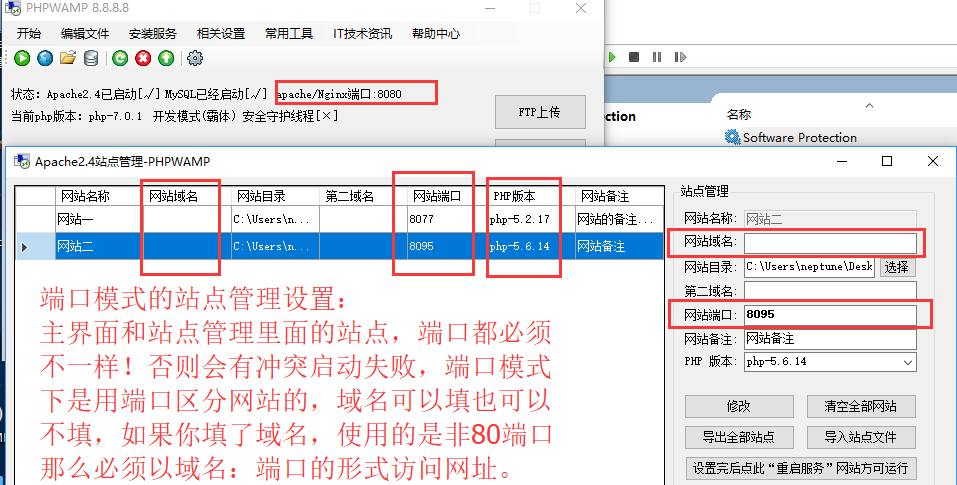Screen dimensions: 957x485
Task: Click the php-5.6.14 cell in table
Action: click(x=531, y=246)
